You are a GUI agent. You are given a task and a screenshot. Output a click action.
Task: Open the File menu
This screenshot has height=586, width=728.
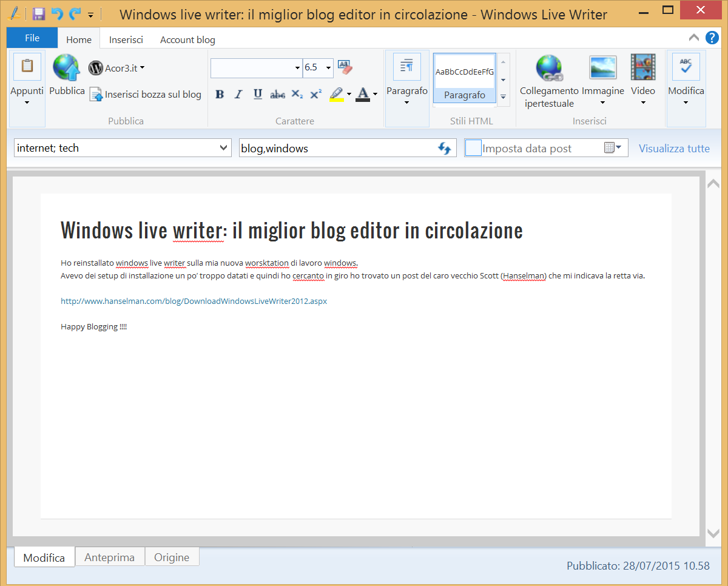32,38
